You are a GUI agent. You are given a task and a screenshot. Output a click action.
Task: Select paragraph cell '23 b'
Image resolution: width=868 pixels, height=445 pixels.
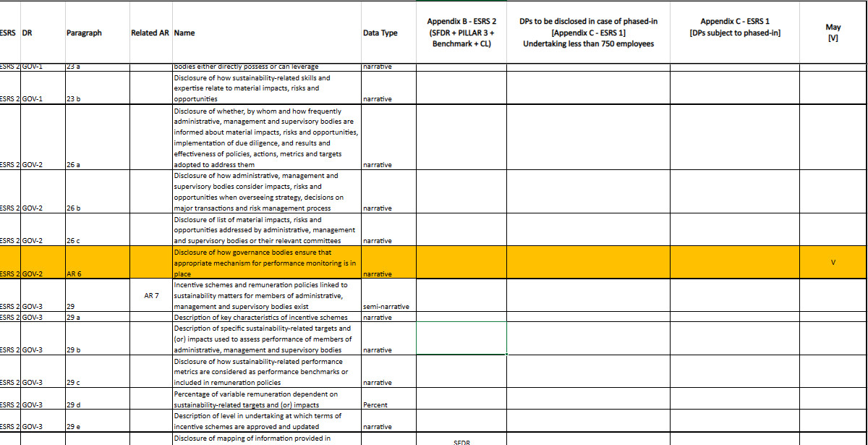coord(96,88)
